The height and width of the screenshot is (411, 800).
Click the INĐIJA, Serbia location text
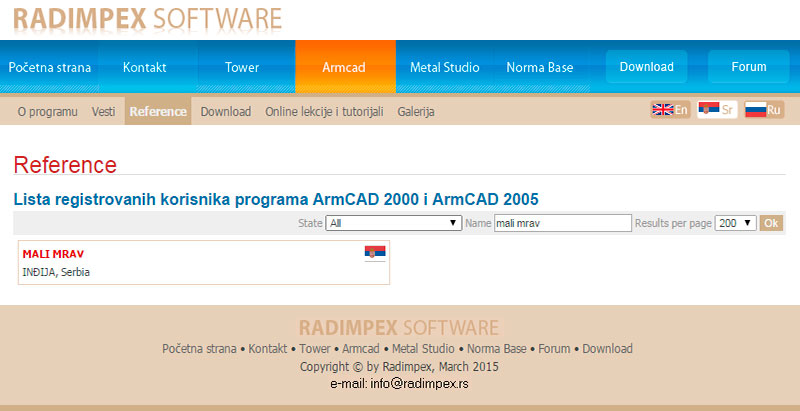point(56,272)
